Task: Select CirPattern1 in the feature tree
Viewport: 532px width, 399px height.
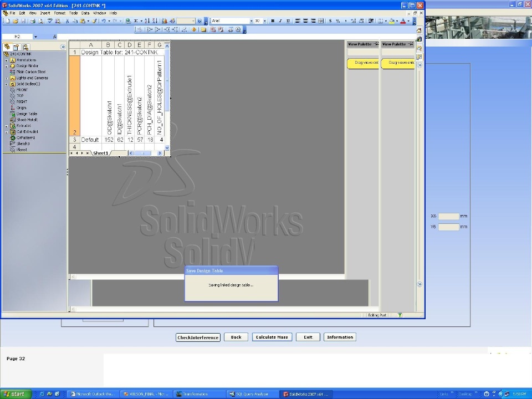Action: coord(22,138)
